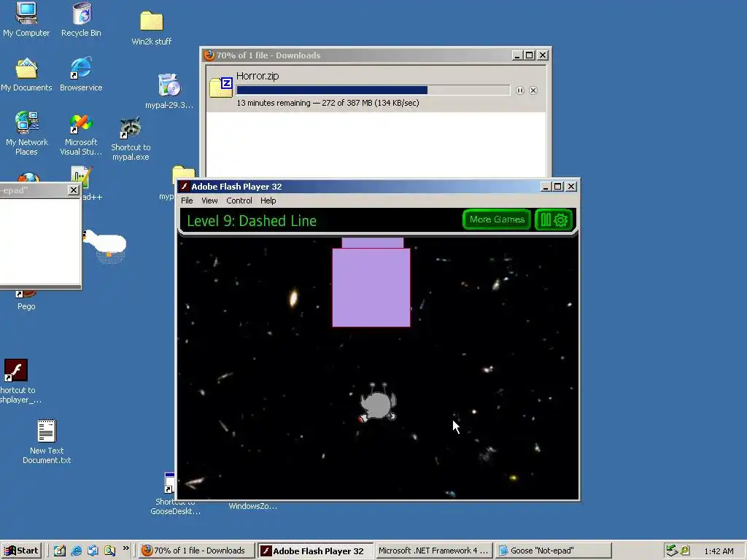Click the network tray icon
747x560 pixels.
pyautogui.click(x=672, y=551)
